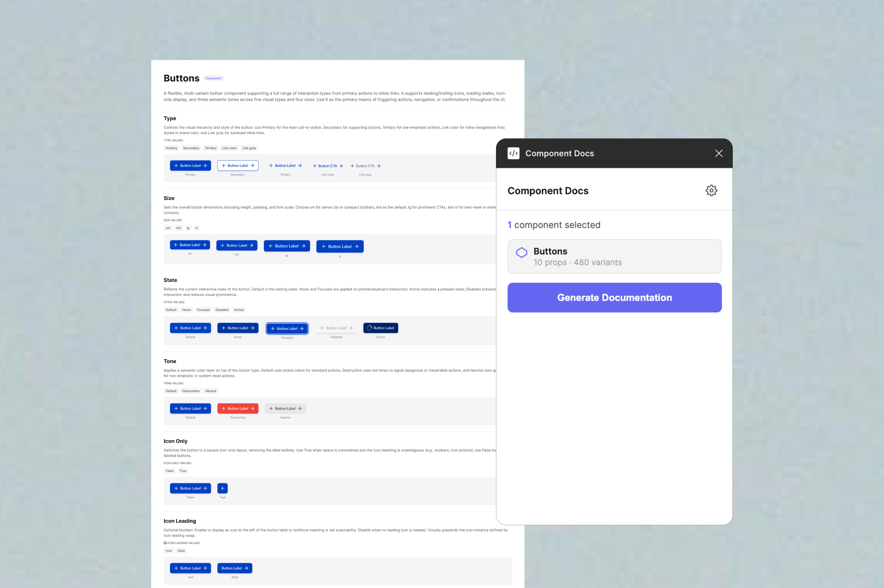The width and height of the screenshot is (884, 588).
Task: Click the Link color Button CTA example
Action: click(x=327, y=165)
